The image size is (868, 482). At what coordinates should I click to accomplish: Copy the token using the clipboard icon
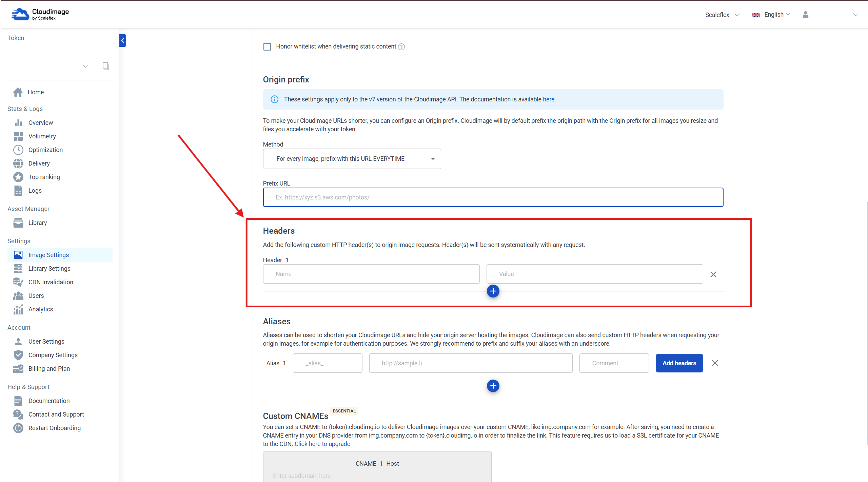(x=106, y=66)
